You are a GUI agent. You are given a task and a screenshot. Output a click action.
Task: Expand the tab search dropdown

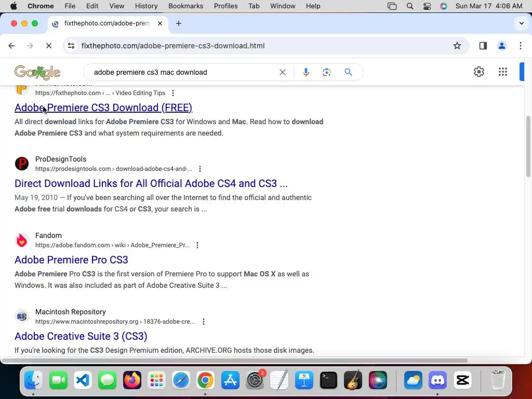pyautogui.click(x=522, y=23)
